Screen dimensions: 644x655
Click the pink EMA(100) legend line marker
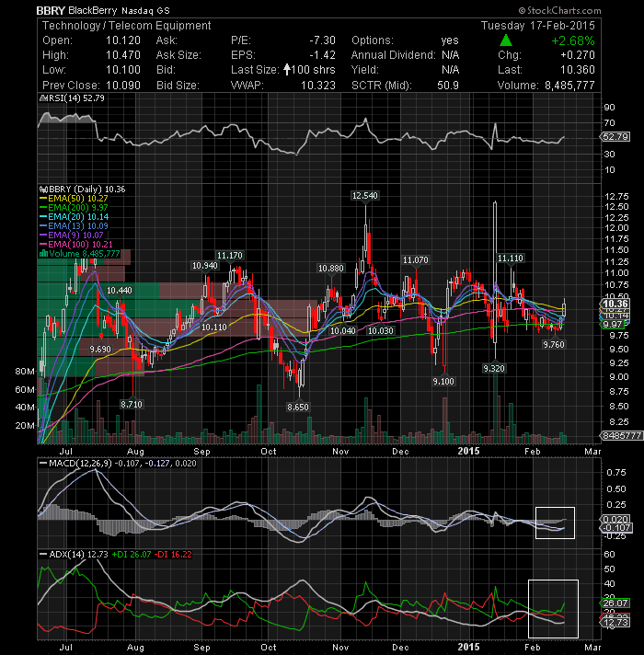[x=43, y=245]
